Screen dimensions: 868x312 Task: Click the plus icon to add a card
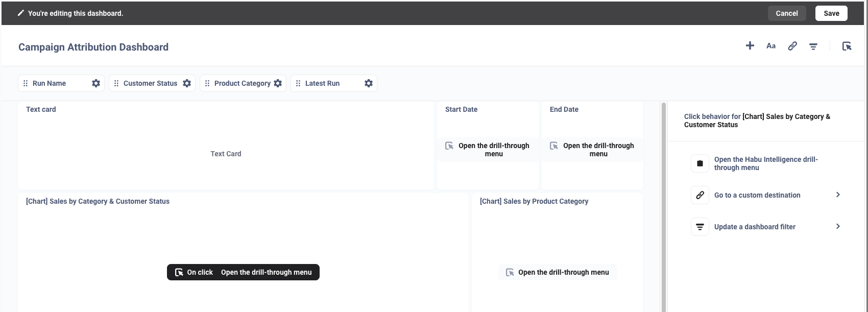(750, 46)
